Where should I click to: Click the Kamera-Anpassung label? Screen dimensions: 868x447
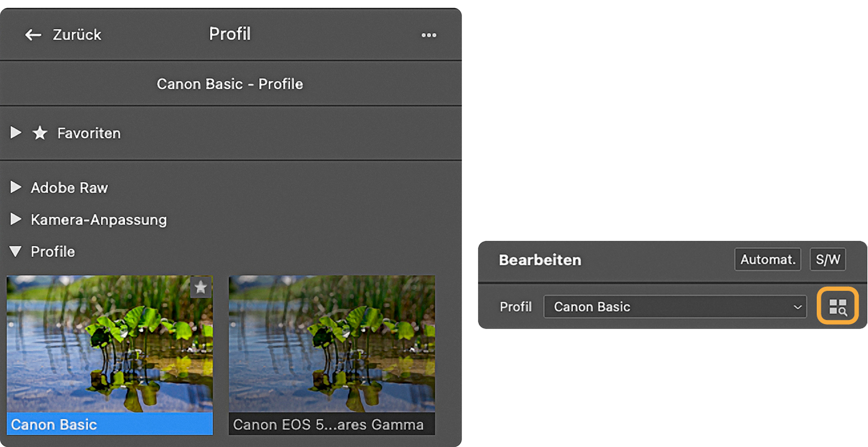[x=99, y=220]
